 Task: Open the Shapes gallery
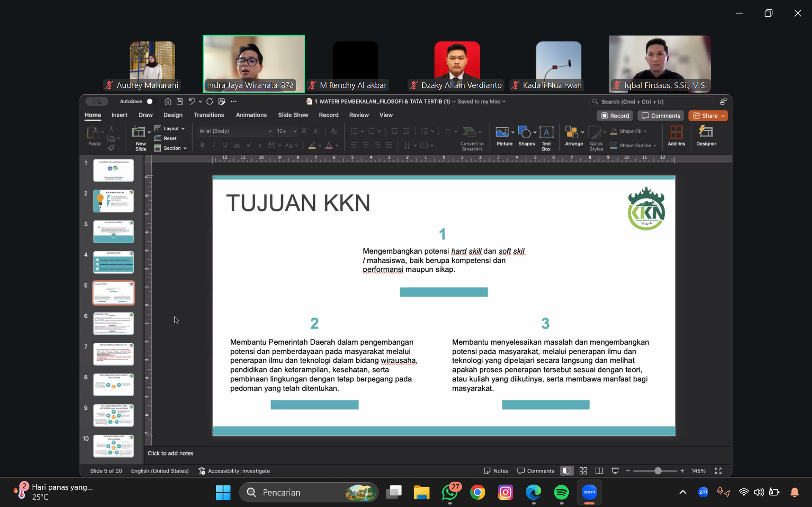(525, 133)
